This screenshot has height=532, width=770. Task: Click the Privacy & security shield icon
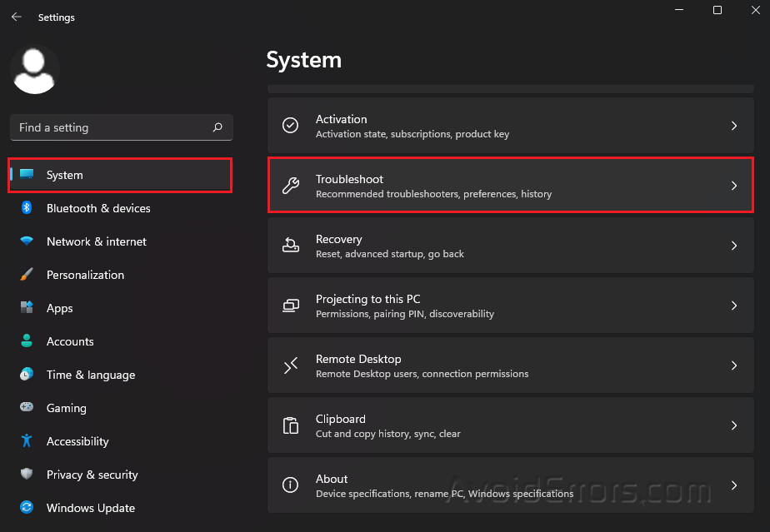[x=27, y=475]
